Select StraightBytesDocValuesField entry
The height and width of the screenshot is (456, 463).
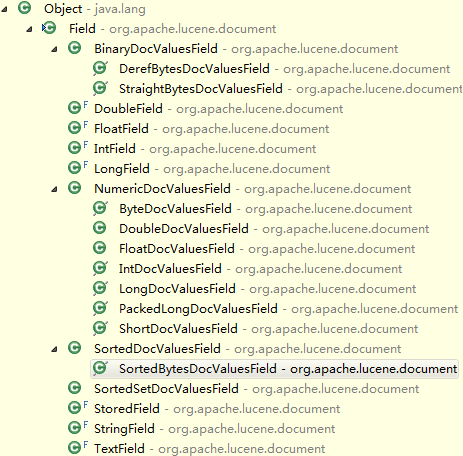coord(291,89)
